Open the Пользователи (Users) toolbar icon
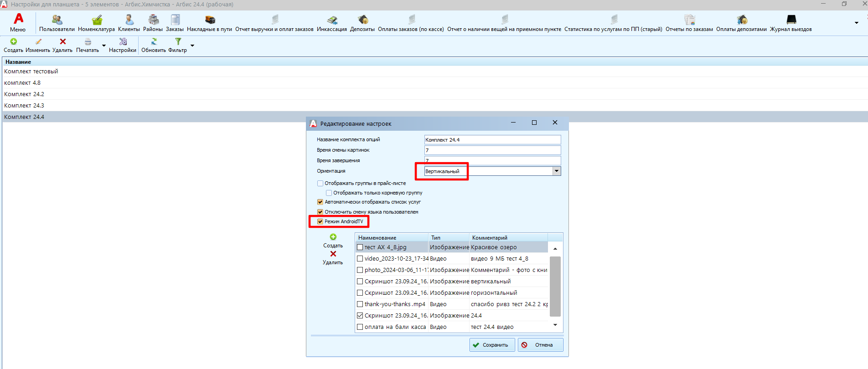This screenshot has height=369, width=868. (57, 20)
